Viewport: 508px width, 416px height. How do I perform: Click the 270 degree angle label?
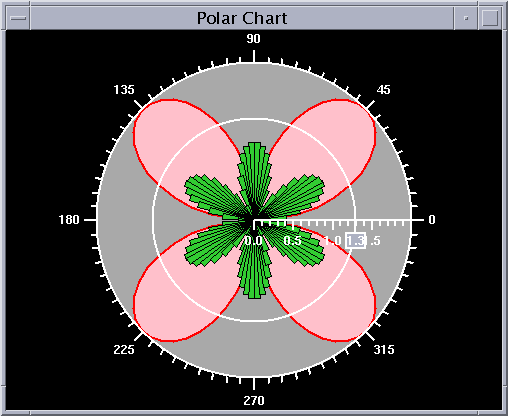point(254,400)
